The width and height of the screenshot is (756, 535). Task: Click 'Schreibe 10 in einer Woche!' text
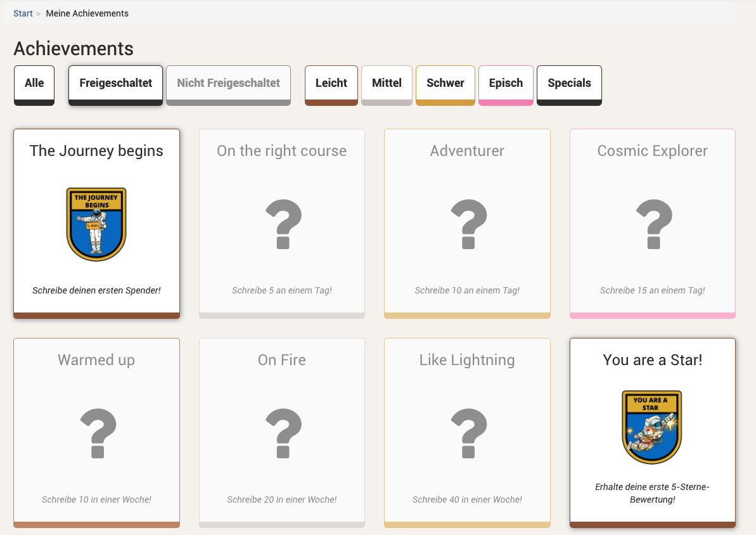(x=96, y=500)
